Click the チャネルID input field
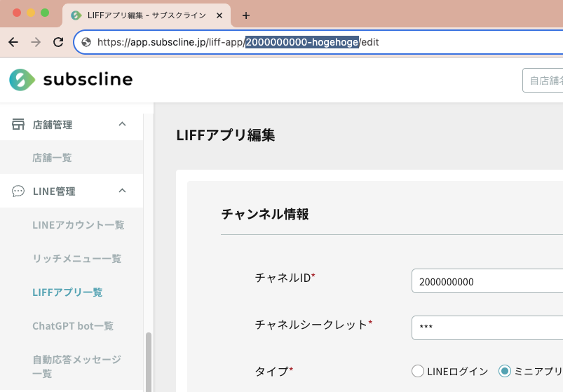Screen dimensions: 563x392 tap(487, 281)
